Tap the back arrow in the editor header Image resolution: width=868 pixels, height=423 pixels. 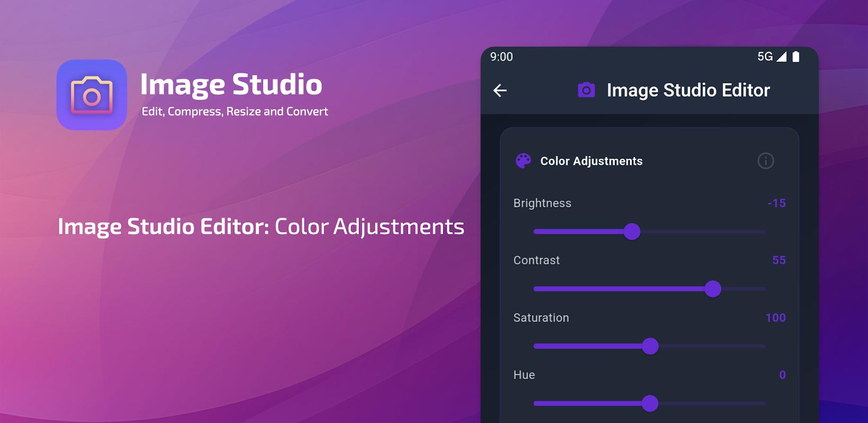[x=500, y=90]
